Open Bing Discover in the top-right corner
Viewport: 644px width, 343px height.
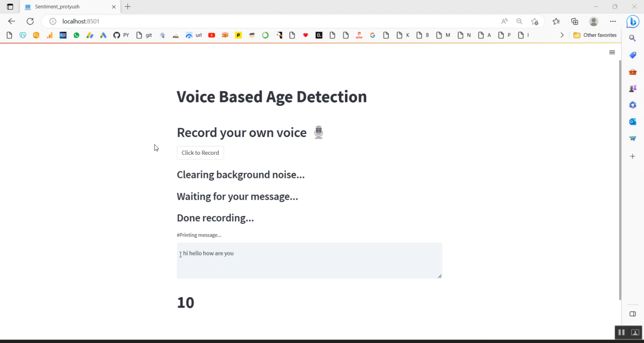[632, 21]
